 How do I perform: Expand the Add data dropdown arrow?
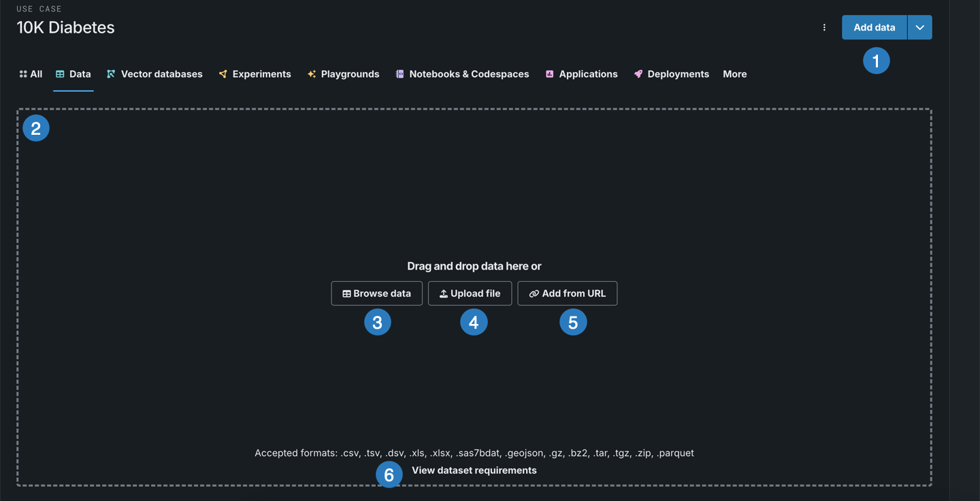pyautogui.click(x=919, y=28)
